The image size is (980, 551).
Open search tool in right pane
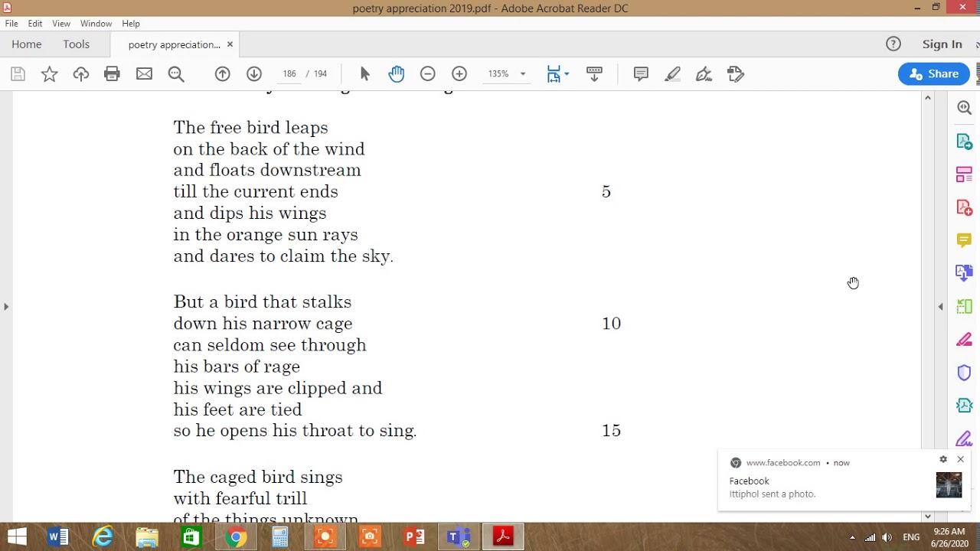(964, 109)
